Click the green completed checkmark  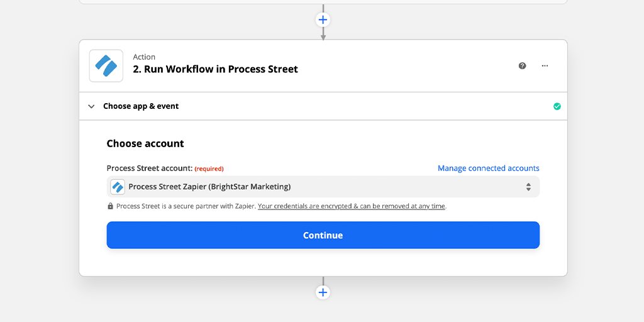click(x=557, y=106)
